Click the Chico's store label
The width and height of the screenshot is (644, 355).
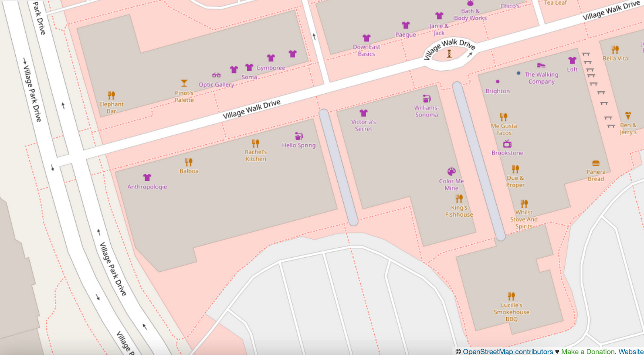[510, 6]
